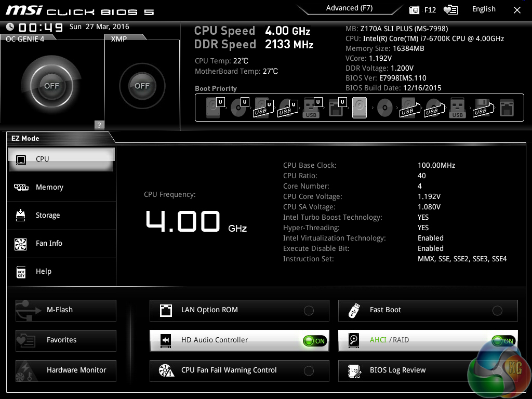532x399 pixels.
Task: Toggle the AHCI / RAID switch
Action: pyautogui.click(x=503, y=341)
